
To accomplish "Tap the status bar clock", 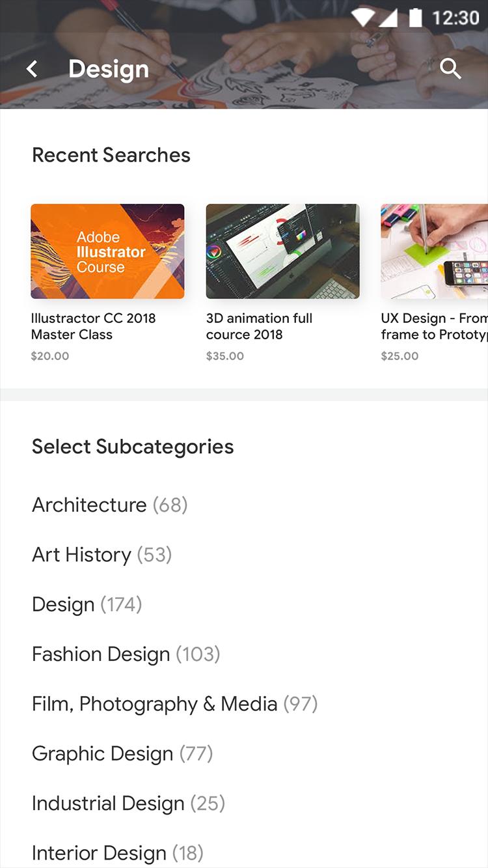I will (455, 18).
